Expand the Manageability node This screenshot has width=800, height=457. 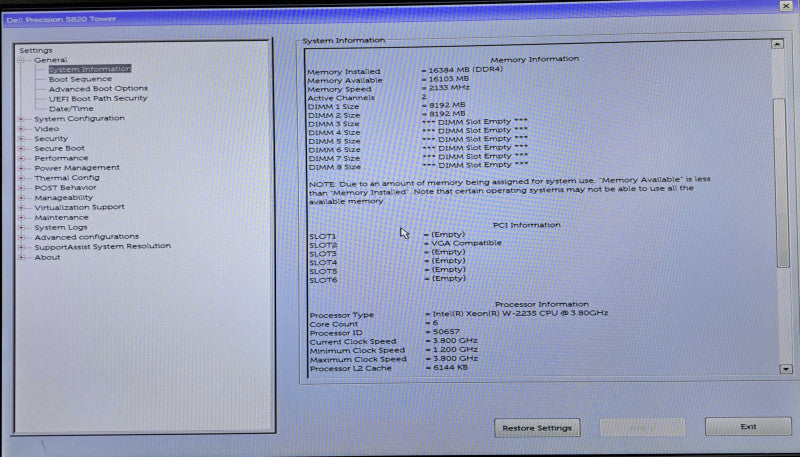(21, 198)
